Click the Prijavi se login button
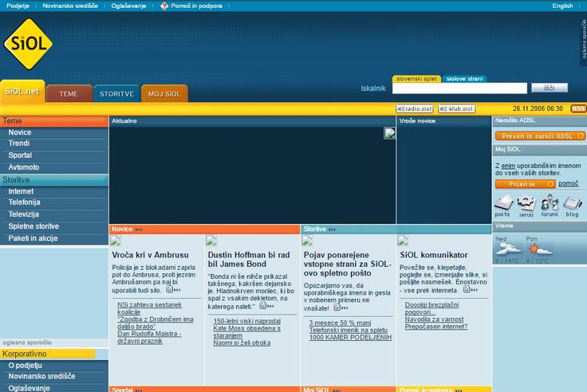Viewport: 587px width, 392px height. (x=525, y=184)
